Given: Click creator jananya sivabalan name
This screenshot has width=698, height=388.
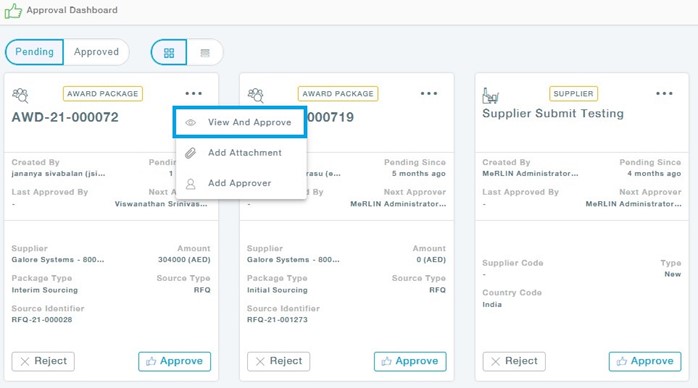Looking at the screenshot, I should tap(58, 174).
